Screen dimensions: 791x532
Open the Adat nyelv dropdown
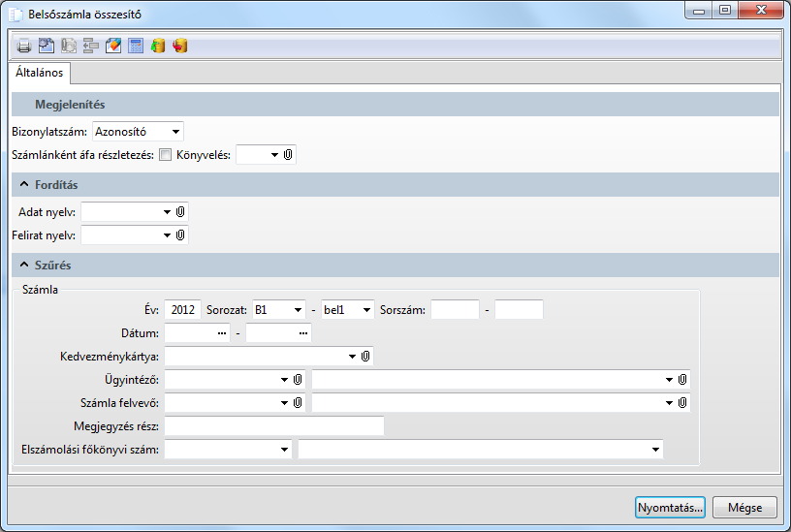(167, 212)
